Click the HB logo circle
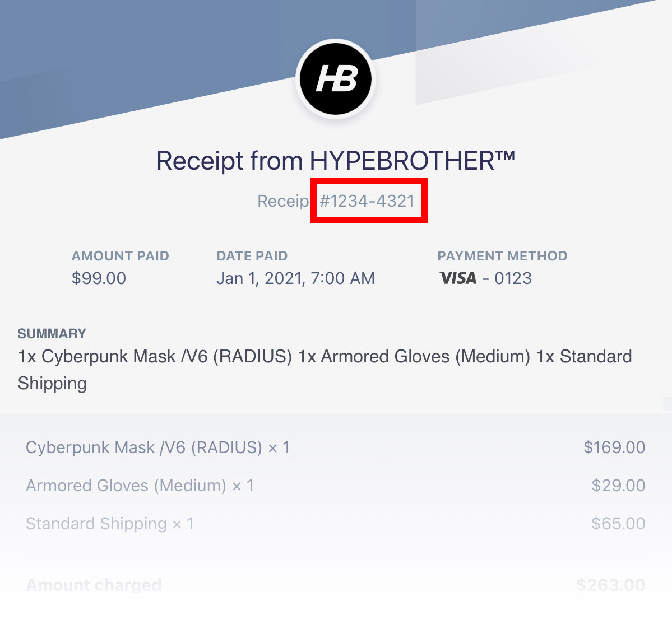672x620 pixels. 336,79
